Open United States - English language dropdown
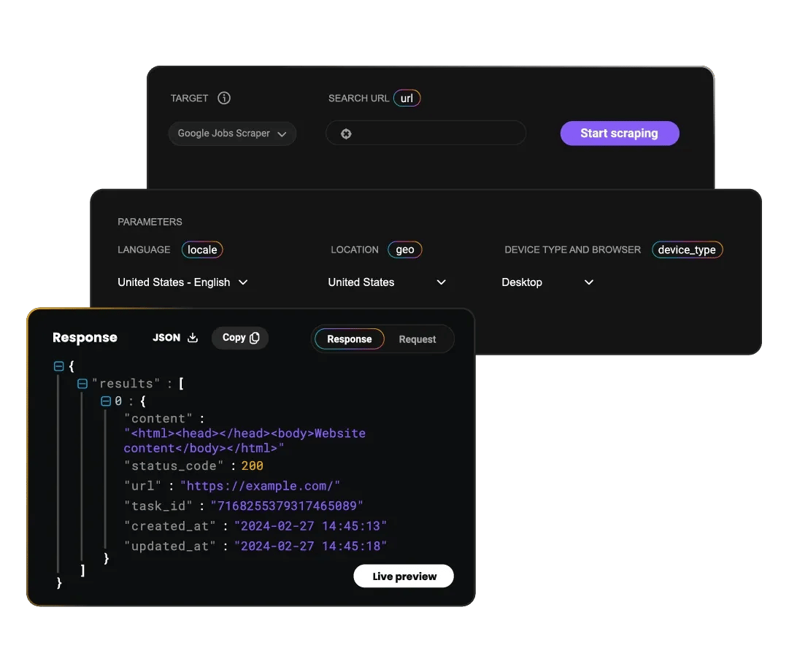This screenshot has width=789, height=672. click(x=182, y=282)
